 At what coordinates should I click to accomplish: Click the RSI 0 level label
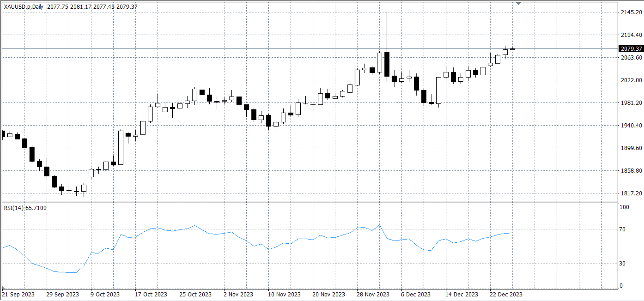pos(621,286)
